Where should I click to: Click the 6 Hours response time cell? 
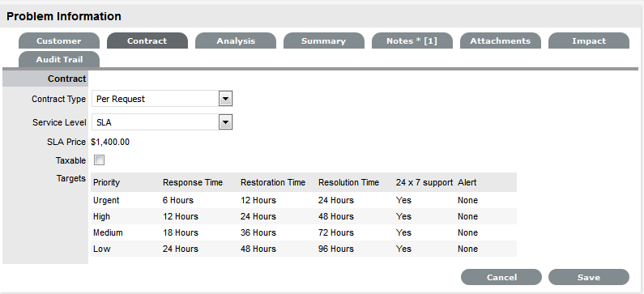click(178, 200)
